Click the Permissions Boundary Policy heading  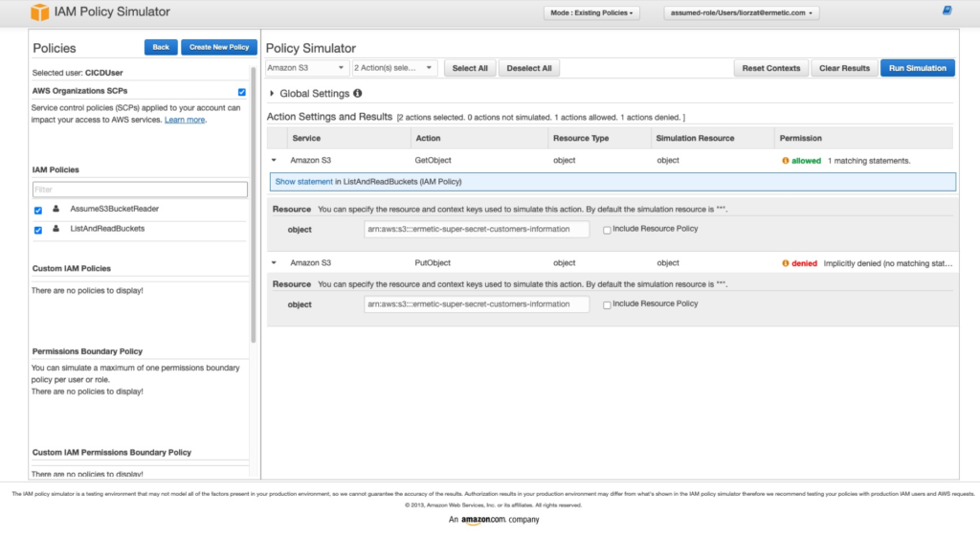tap(87, 351)
